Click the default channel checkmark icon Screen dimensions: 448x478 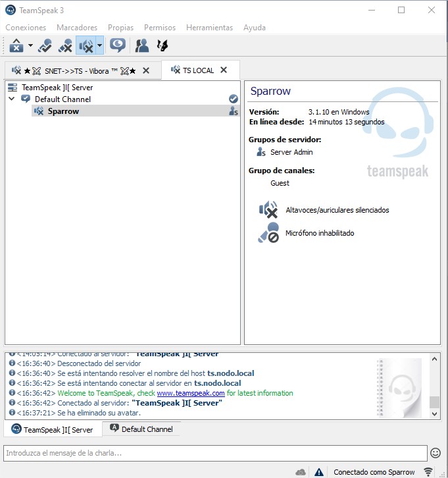(x=234, y=99)
